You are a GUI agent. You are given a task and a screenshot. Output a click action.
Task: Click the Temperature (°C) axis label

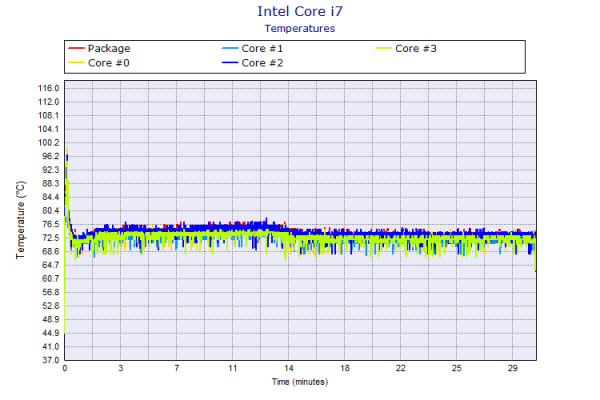pos(20,220)
